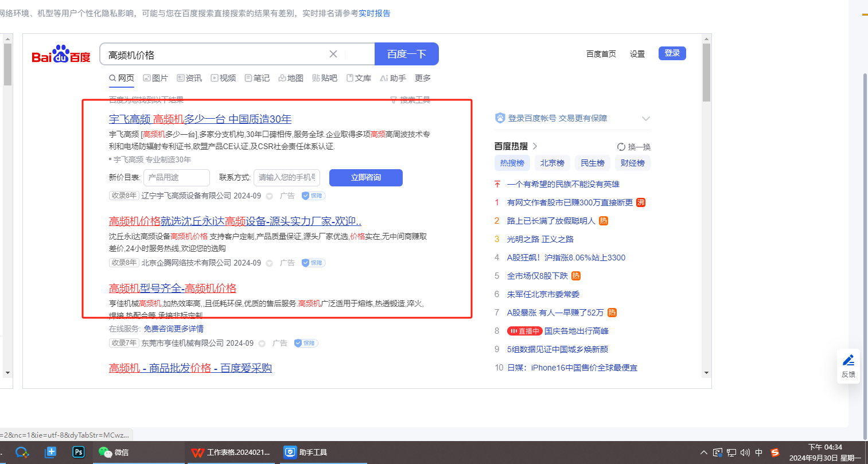
Task: Expand the 百度热搜 arrow
Action: [x=535, y=146]
